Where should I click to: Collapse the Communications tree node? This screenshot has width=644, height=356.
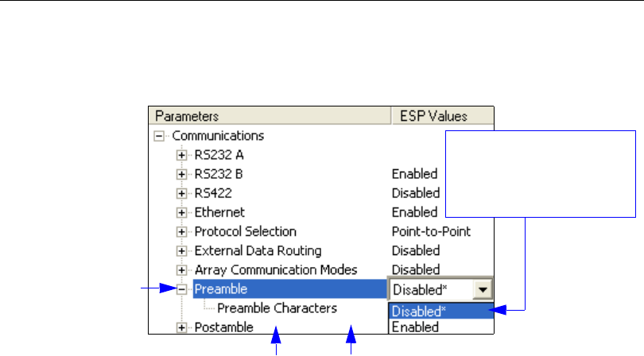tap(160, 136)
